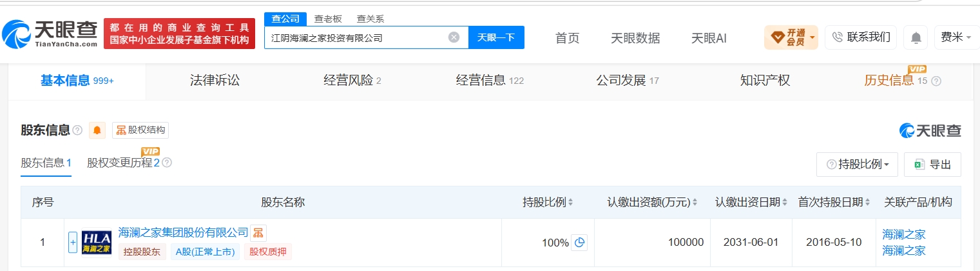Image resolution: width=980 pixels, height=271 pixels.
Task: Open 天眼AI in top navigation
Action: pos(709,38)
